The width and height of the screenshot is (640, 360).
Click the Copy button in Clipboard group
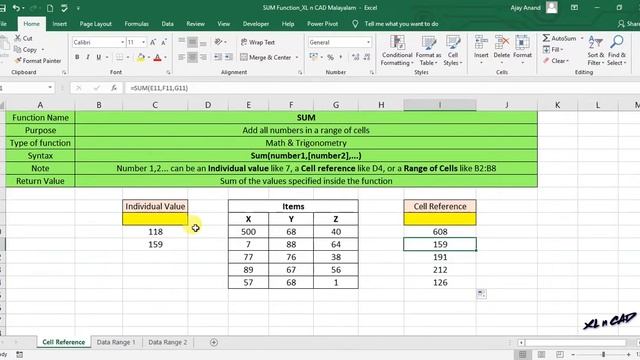(26, 49)
